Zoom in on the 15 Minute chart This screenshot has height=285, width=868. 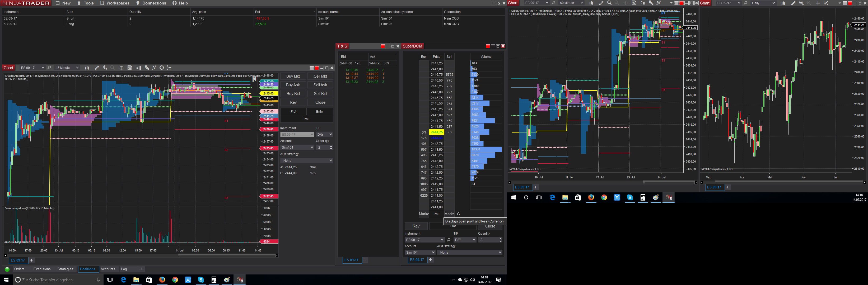tap(105, 68)
